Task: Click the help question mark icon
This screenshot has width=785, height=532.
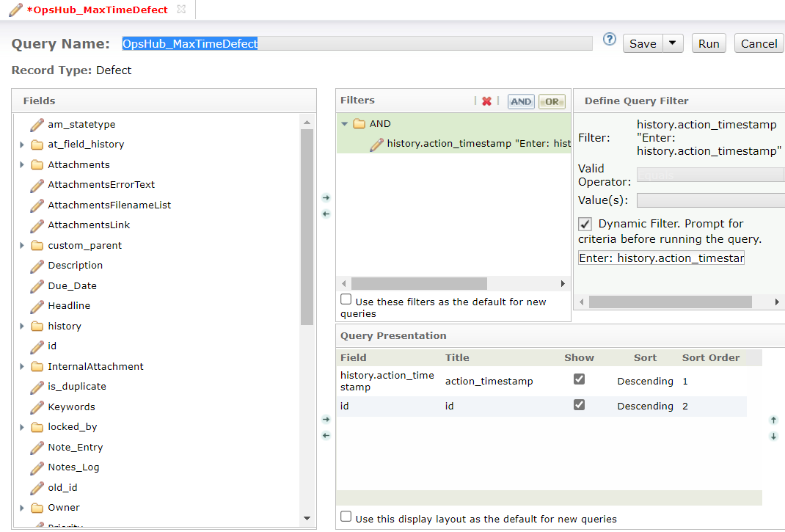Action: tap(609, 40)
